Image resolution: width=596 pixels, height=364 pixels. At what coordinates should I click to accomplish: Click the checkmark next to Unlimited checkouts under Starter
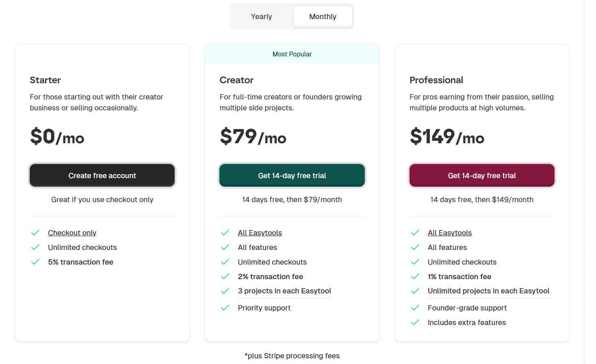click(35, 247)
